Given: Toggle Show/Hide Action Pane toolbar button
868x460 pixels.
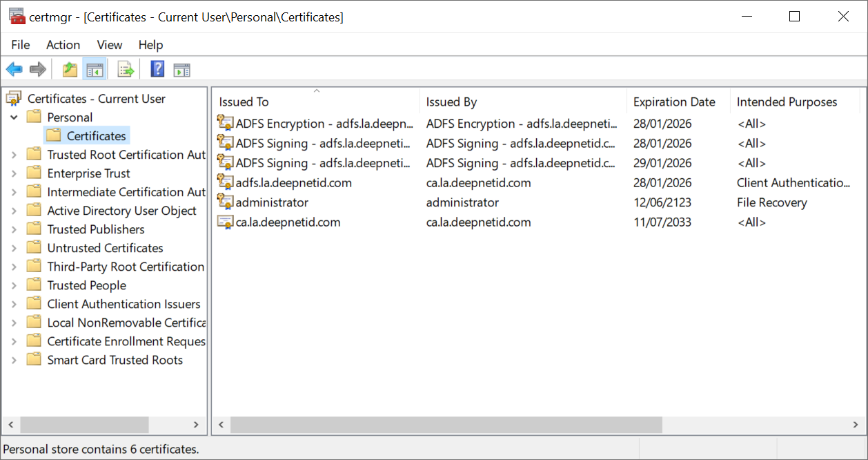Looking at the screenshot, I should 181,69.
